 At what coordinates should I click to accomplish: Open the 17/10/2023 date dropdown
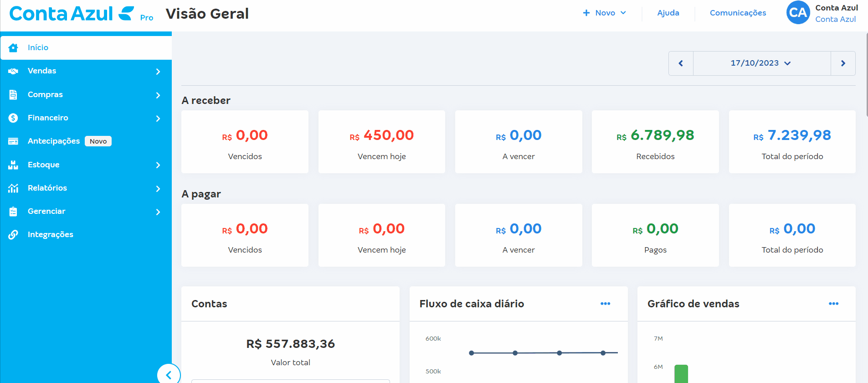pos(761,63)
